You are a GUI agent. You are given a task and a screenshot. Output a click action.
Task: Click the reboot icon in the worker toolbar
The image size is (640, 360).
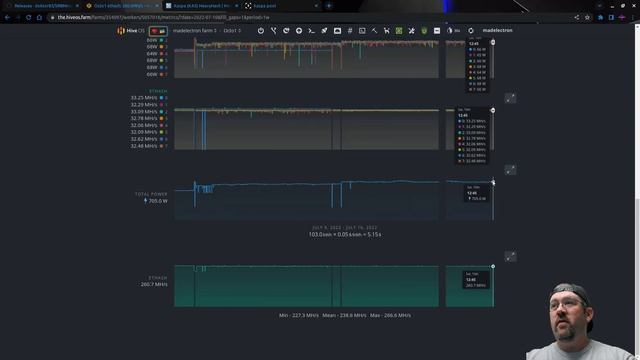click(x=286, y=31)
